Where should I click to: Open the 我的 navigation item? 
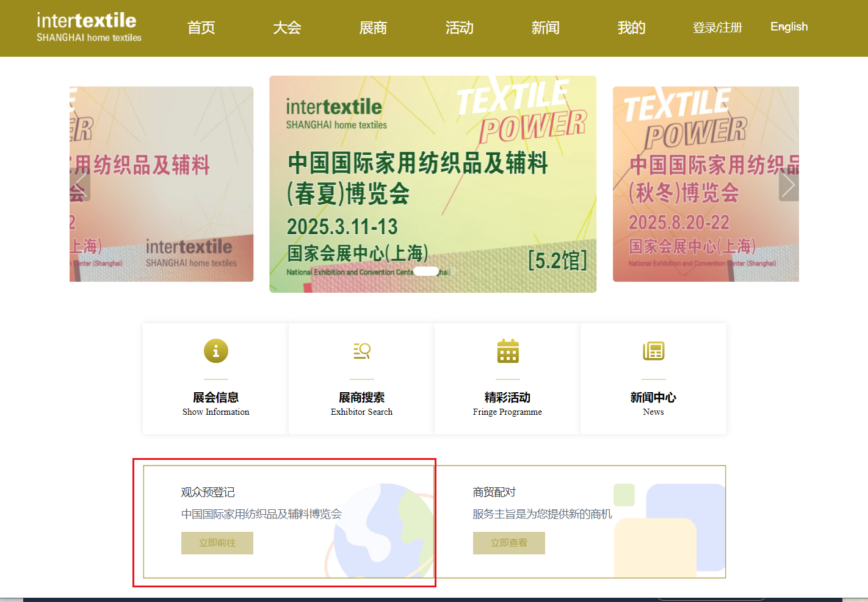(x=631, y=27)
